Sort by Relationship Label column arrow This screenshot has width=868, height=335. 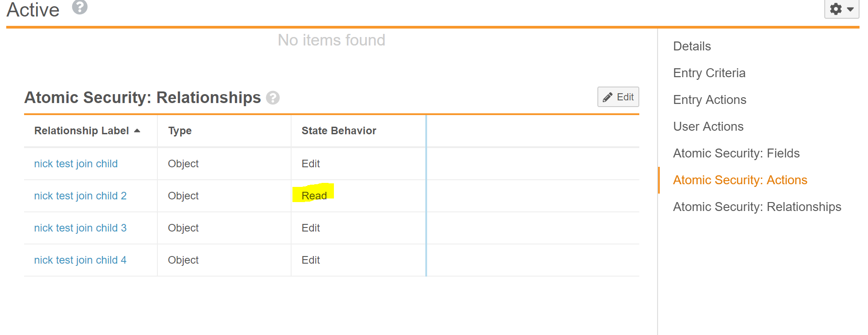pos(137,131)
